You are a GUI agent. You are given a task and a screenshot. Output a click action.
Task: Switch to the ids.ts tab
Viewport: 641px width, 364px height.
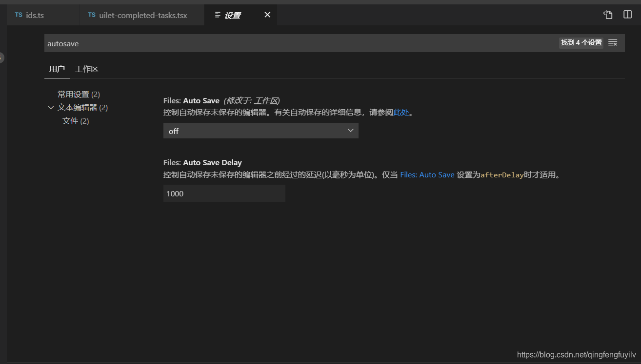[43, 15]
